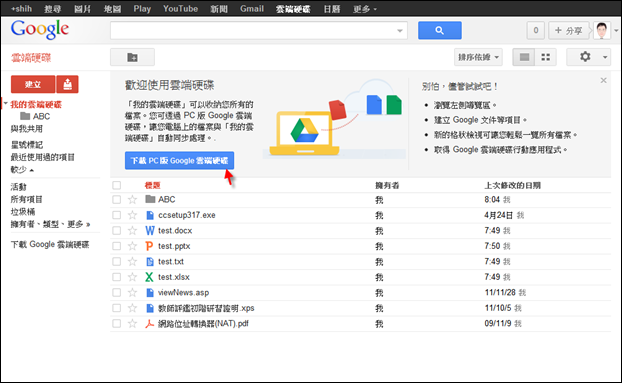Star the ABC folder row
Screen dimensions: 622x383
[132, 199]
